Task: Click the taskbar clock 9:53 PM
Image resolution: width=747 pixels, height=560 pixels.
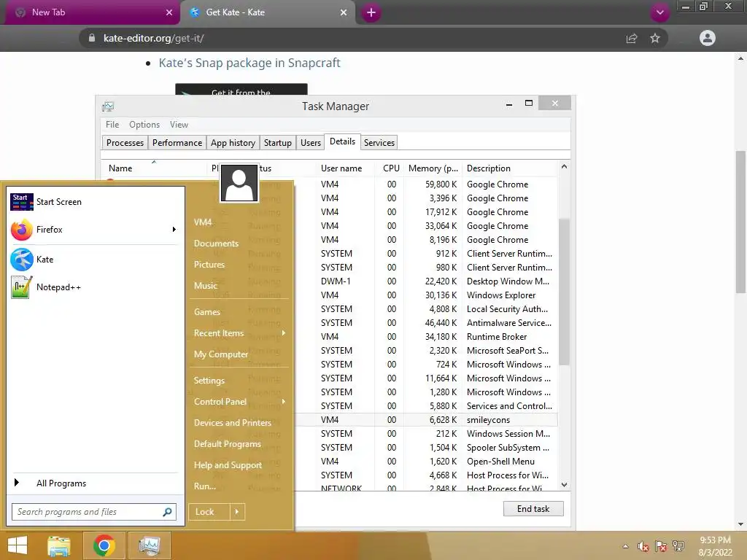Action: click(715, 540)
